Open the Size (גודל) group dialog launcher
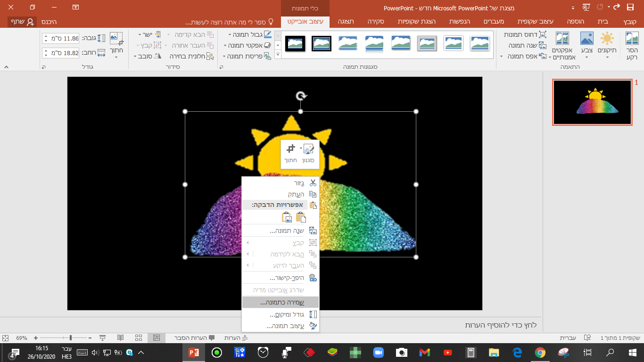This screenshot has height=362, width=644. click(44, 67)
